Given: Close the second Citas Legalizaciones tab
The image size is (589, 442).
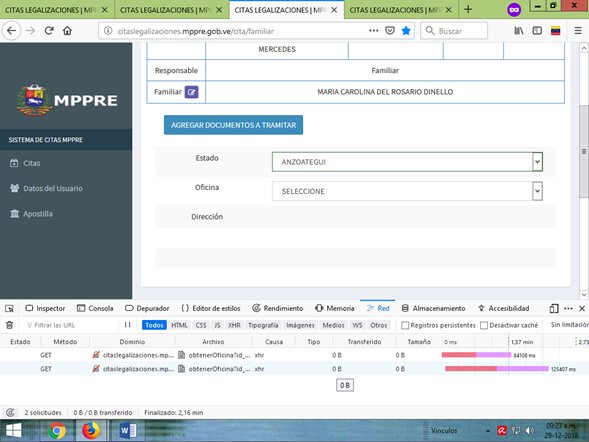Looking at the screenshot, I should (219, 10).
